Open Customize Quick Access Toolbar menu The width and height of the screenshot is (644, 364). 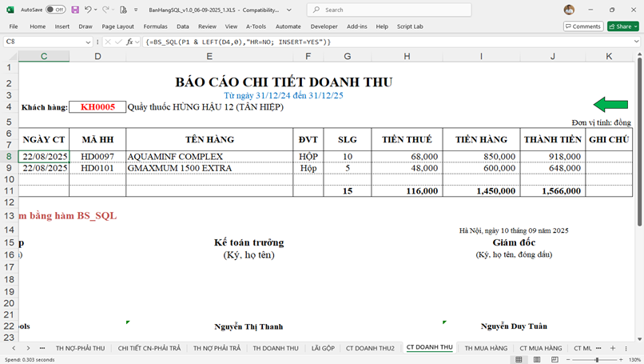(136, 10)
